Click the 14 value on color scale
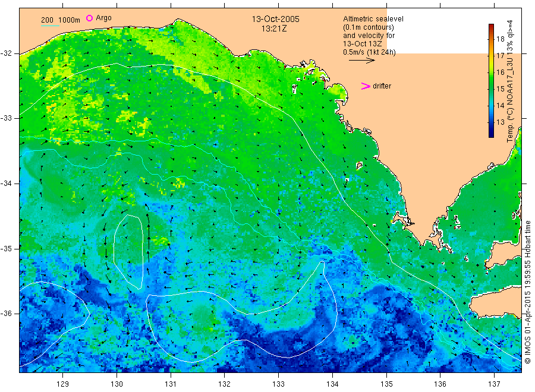 pyautogui.click(x=500, y=105)
